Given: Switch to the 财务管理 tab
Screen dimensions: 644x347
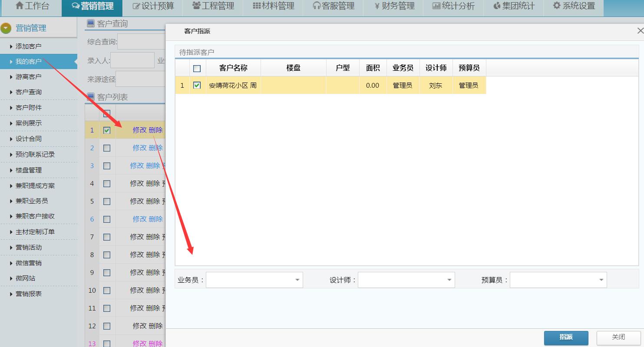Looking at the screenshot, I should pos(394,6).
